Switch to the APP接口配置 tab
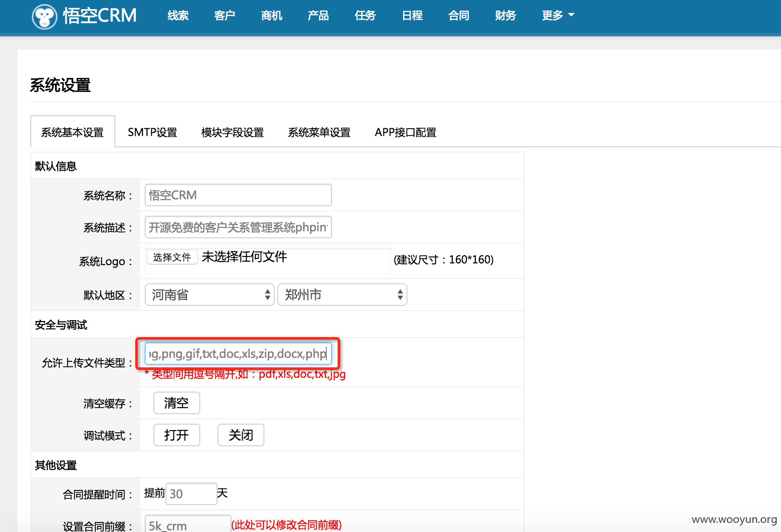 [x=405, y=132]
